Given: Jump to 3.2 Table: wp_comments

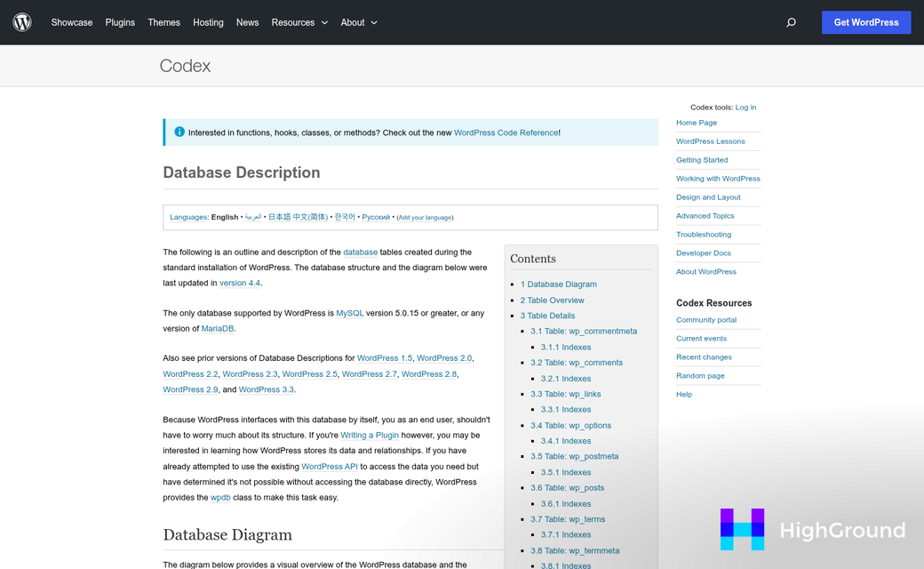Looking at the screenshot, I should [577, 363].
